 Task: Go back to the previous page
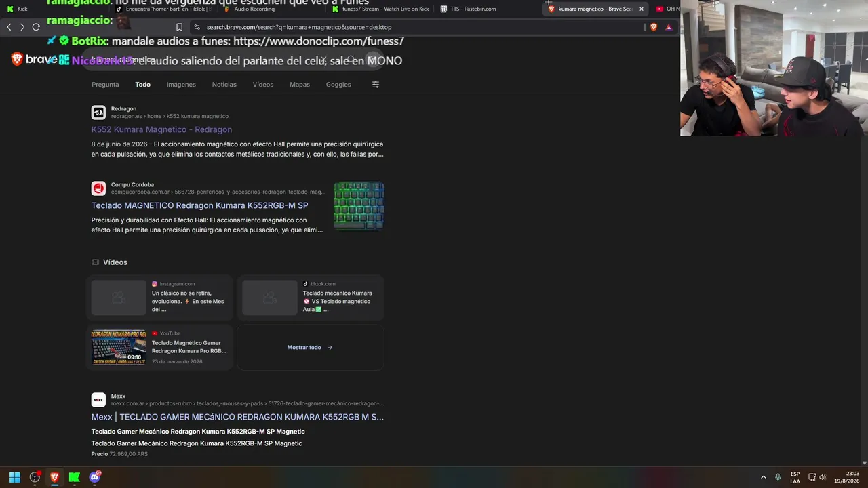point(9,27)
